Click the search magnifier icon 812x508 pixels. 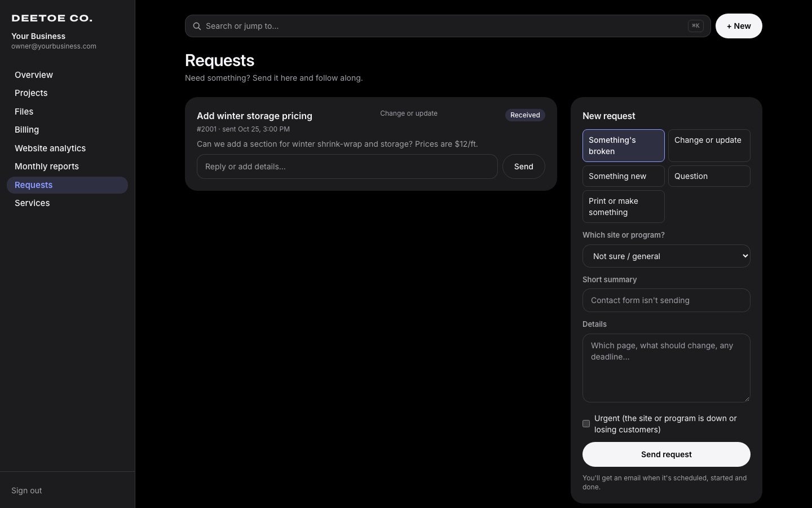pyautogui.click(x=197, y=26)
